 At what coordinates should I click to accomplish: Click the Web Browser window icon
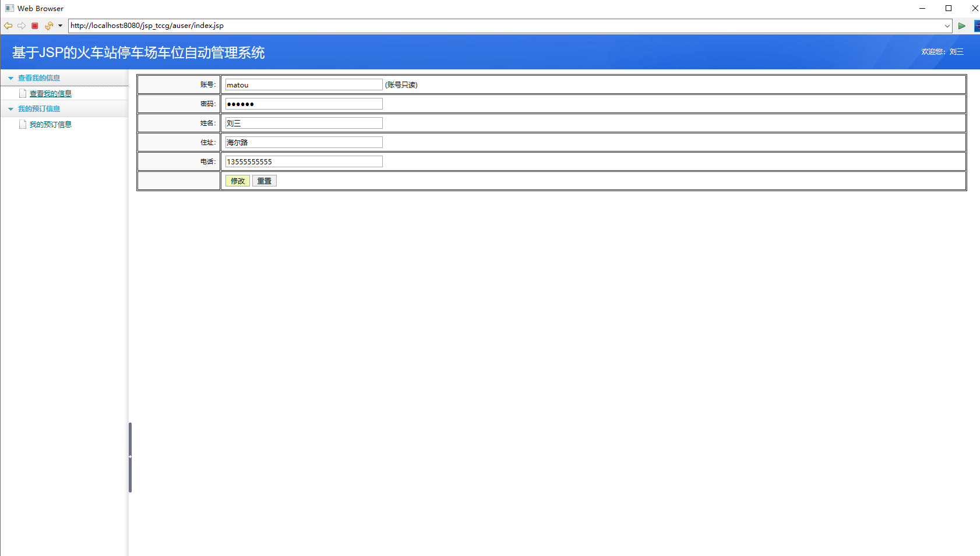click(x=9, y=8)
